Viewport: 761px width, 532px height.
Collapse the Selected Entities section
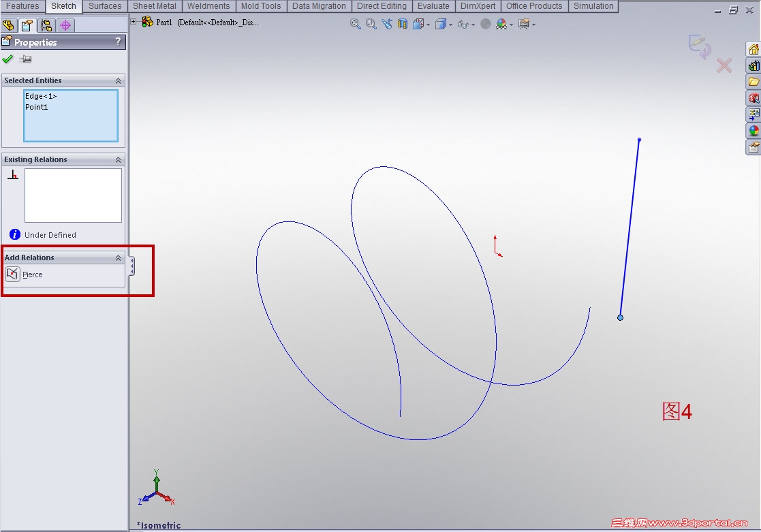pyautogui.click(x=118, y=80)
